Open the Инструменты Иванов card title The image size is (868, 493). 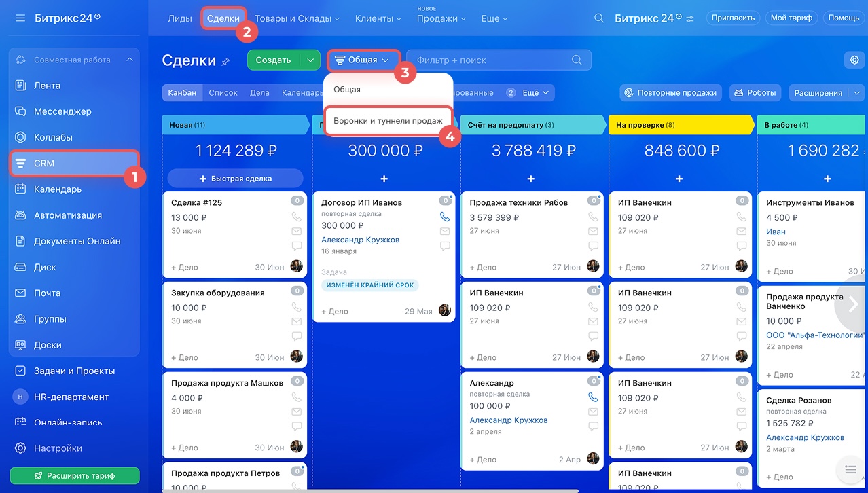coord(810,202)
